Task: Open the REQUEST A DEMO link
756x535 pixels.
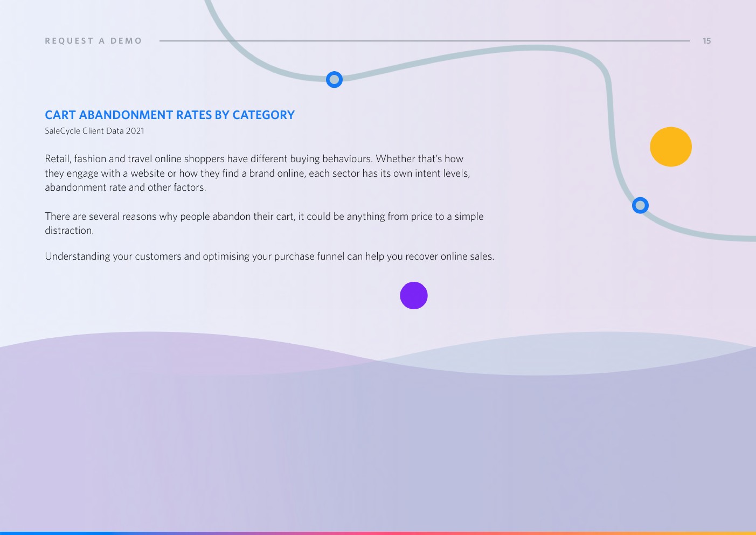Action: [x=93, y=41]
